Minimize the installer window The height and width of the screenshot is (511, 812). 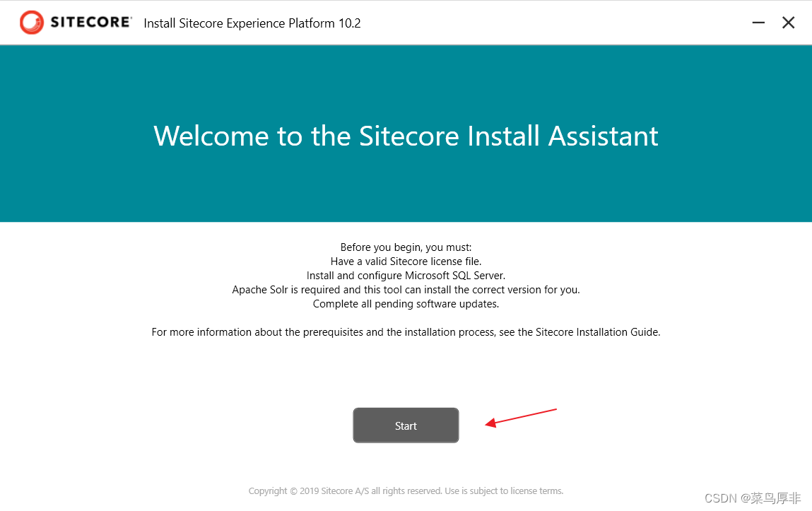(758, 23)
